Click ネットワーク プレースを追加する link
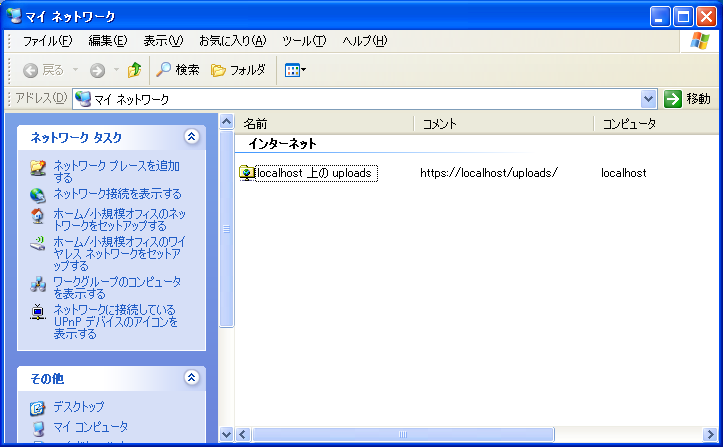Viewport: 723px width, 447px height. point(117,172)
